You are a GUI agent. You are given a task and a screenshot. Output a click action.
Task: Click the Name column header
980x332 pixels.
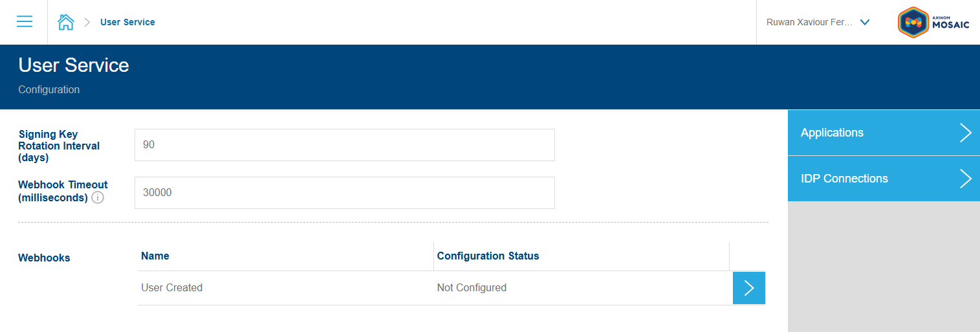tap(155, 256)
